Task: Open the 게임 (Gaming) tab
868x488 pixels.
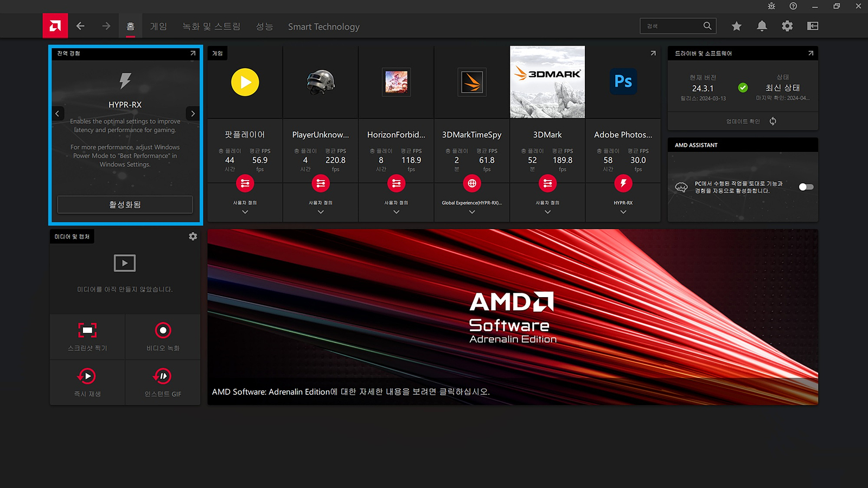Action: 158,27
